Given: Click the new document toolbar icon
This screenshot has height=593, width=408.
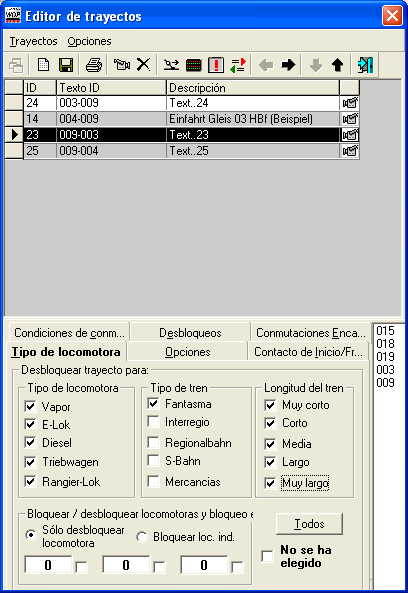Looking at the screenshot, I should (43, 65).
